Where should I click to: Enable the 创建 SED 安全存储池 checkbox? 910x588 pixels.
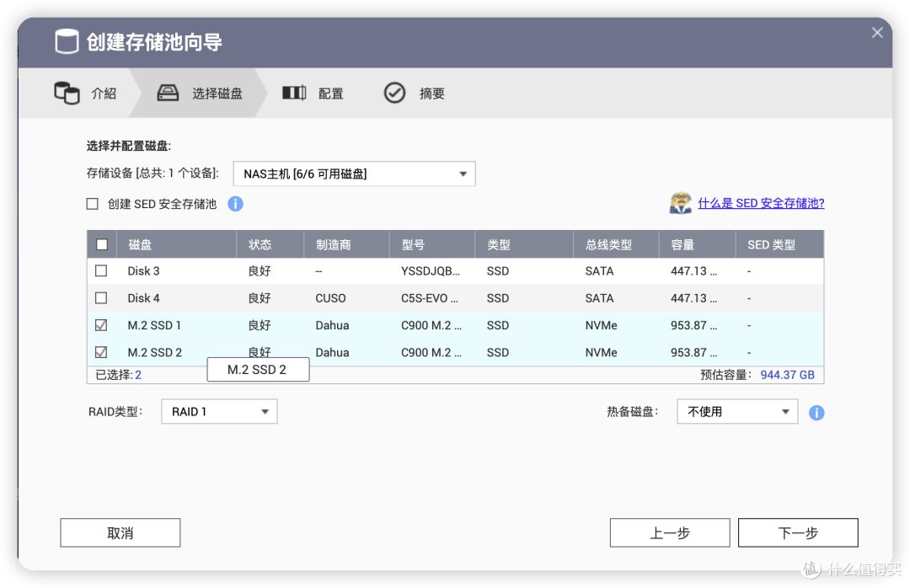click(x=93, y=204)
